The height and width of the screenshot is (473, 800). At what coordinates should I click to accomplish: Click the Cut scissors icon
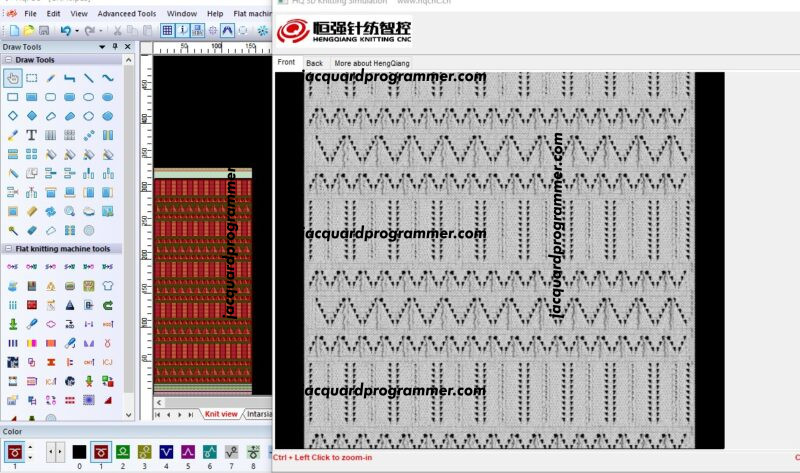tap(117, 31)
